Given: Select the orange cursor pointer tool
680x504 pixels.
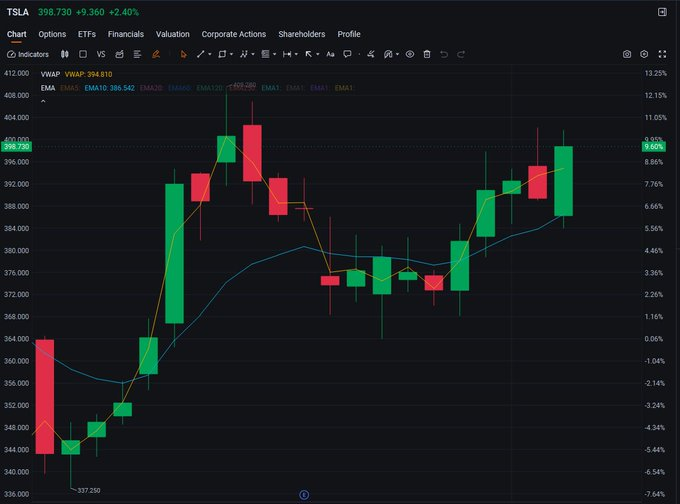Looking at the screenshot, I should tap(183, 54).
